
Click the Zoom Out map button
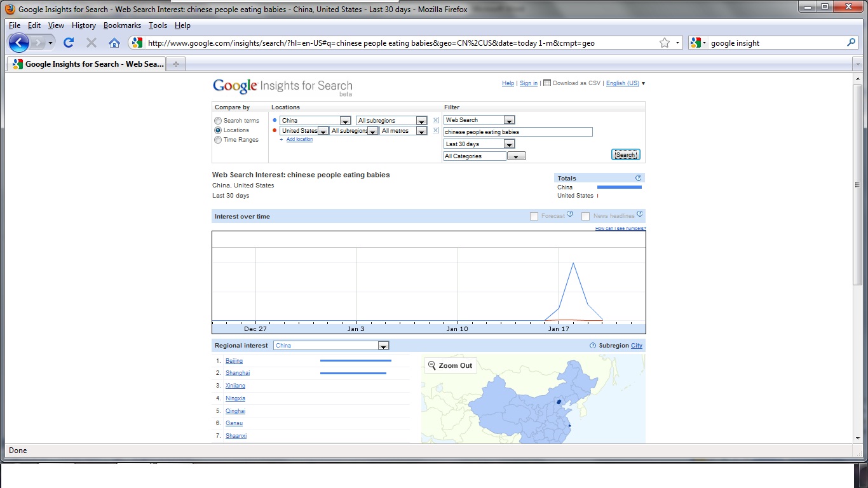coord(451,365)
